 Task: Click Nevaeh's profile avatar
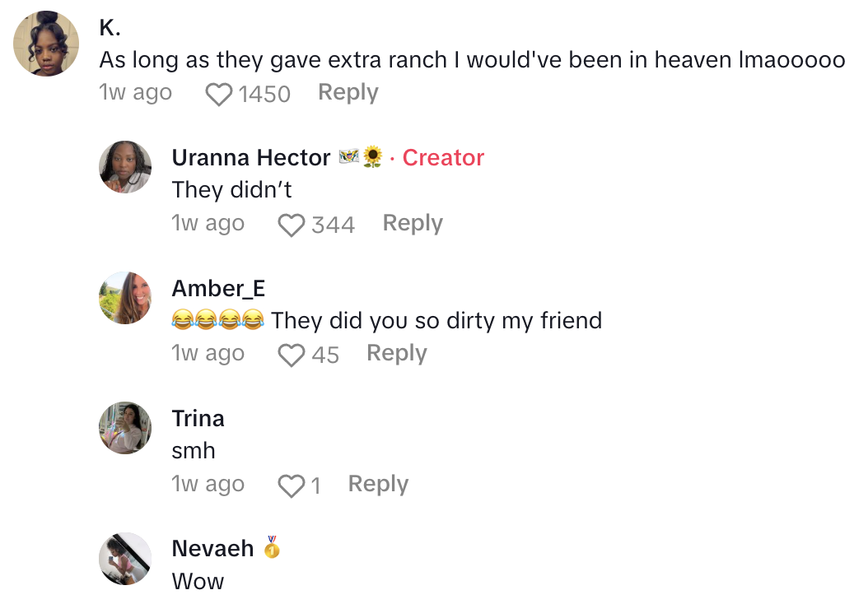125,559
